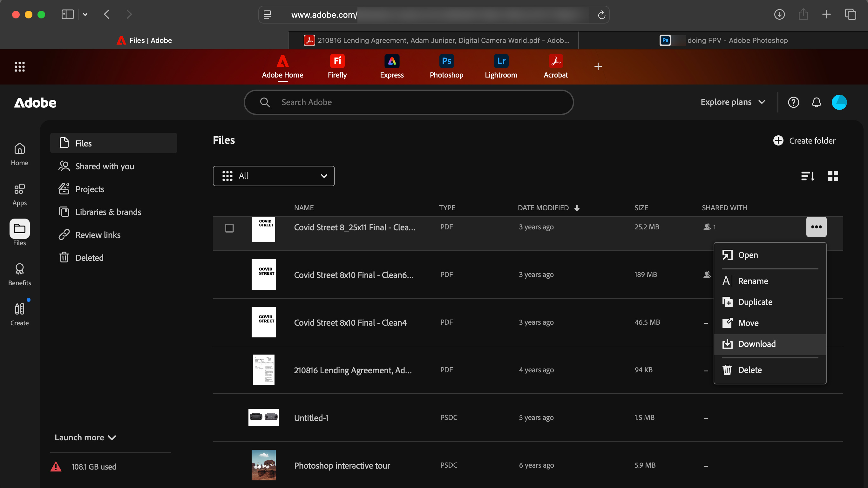Switch to the Files | Adobe tab
Image resolution: width=868 pixels, height=488 pixels.
144,40
